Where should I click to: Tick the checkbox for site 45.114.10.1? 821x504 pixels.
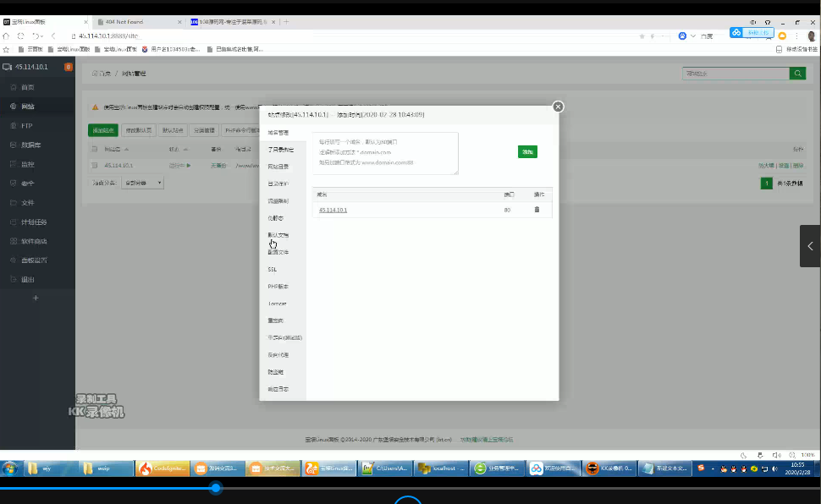95,165
